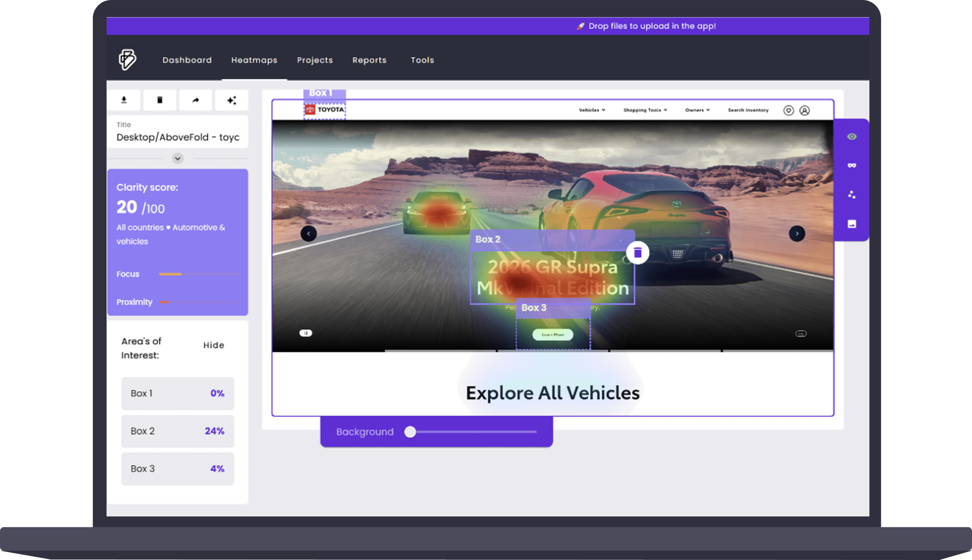Viewport: 972px width, 560px height.
Task: Switch to the Heatmaps tab
Action: click(x=254, y=60)
